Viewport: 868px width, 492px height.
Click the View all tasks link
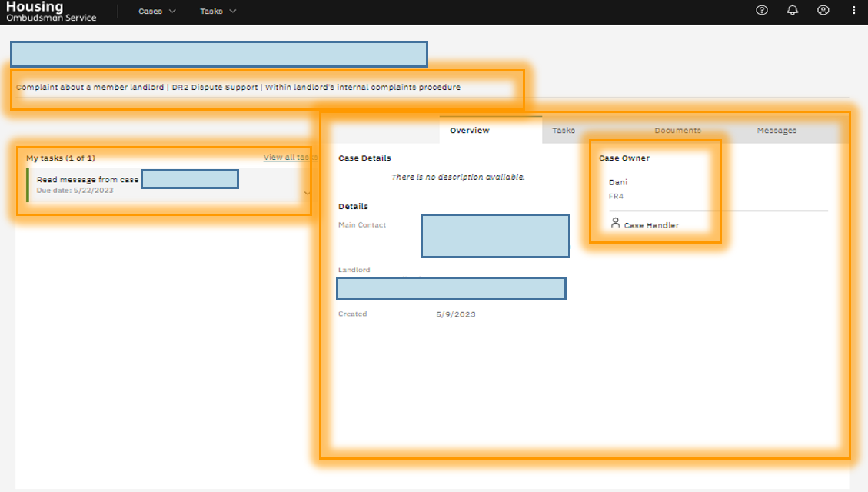290,158
